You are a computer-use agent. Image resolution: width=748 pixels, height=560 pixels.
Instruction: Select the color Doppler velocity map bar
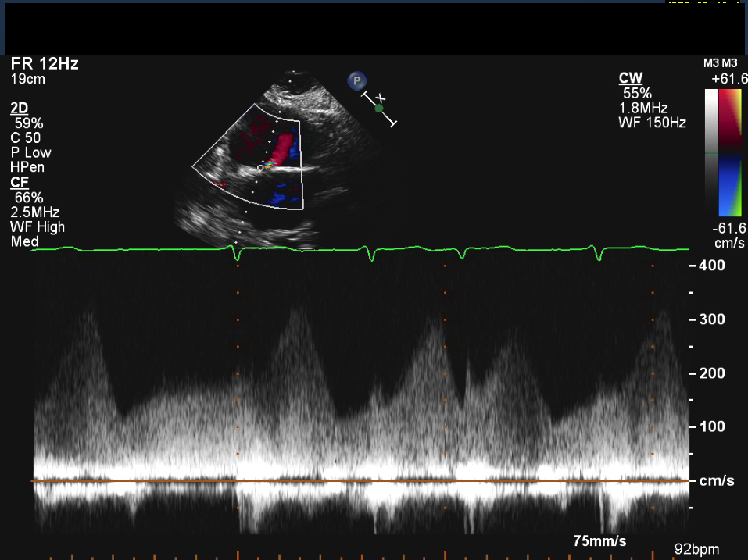point(730,152)
